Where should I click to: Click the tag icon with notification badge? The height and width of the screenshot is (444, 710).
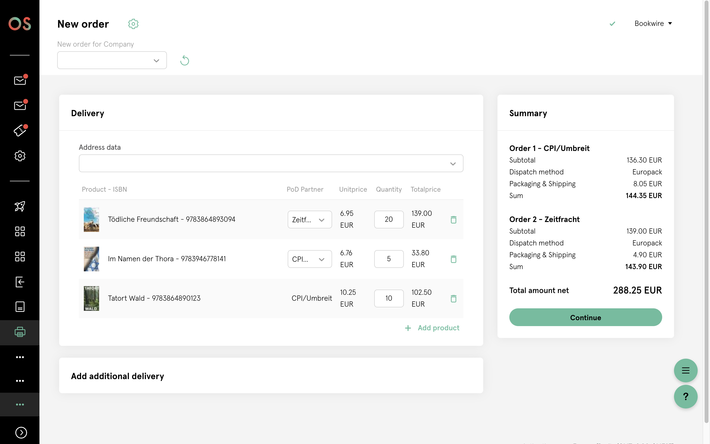click(x=19, y=131)
